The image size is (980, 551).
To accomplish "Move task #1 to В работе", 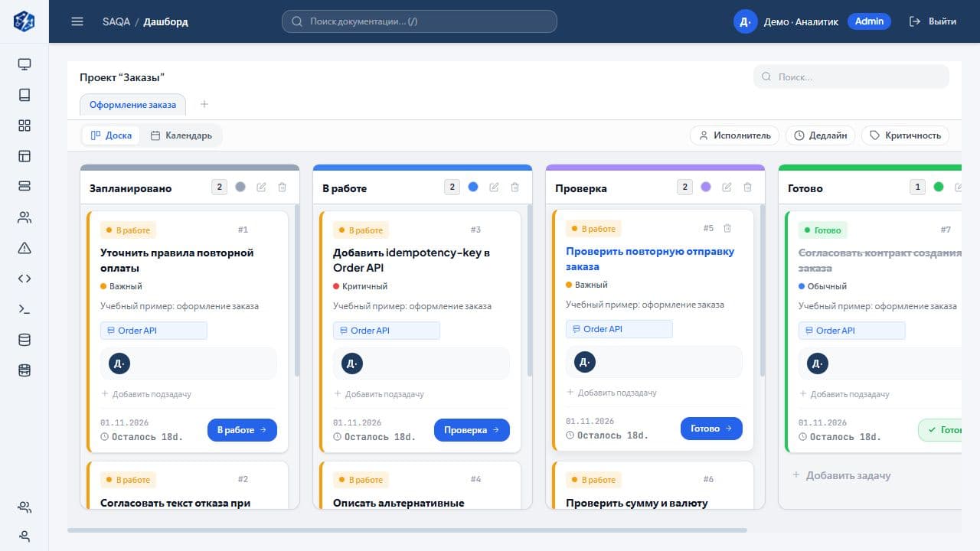I will click(242, 430).
